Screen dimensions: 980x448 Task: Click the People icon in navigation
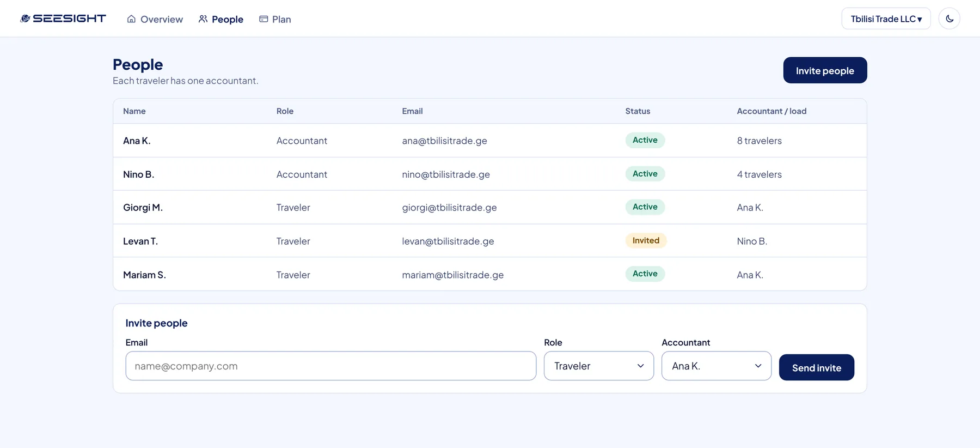(203, 19)
